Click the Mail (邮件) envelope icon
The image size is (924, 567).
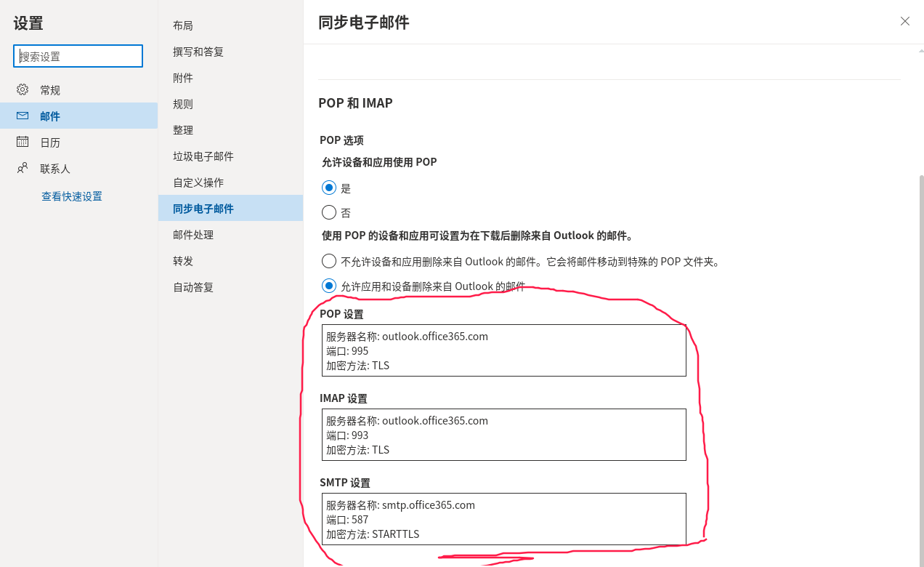pyautogui.click(x=23, y=116)
